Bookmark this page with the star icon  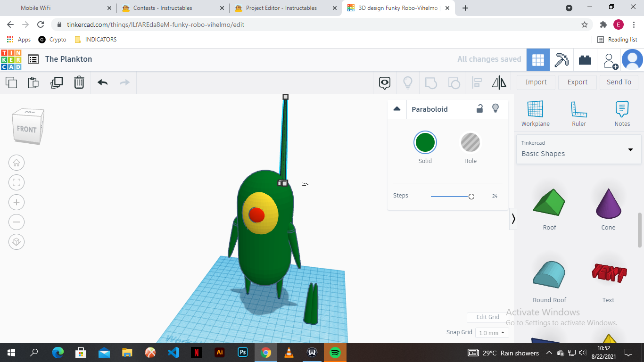point(585,25)
